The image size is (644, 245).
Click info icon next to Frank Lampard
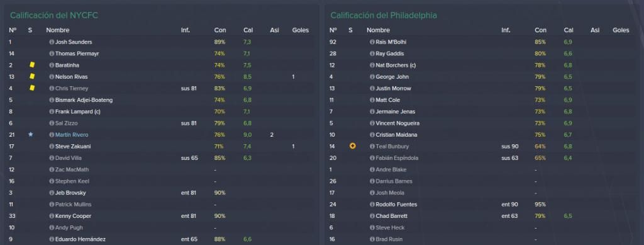(52, 111)
